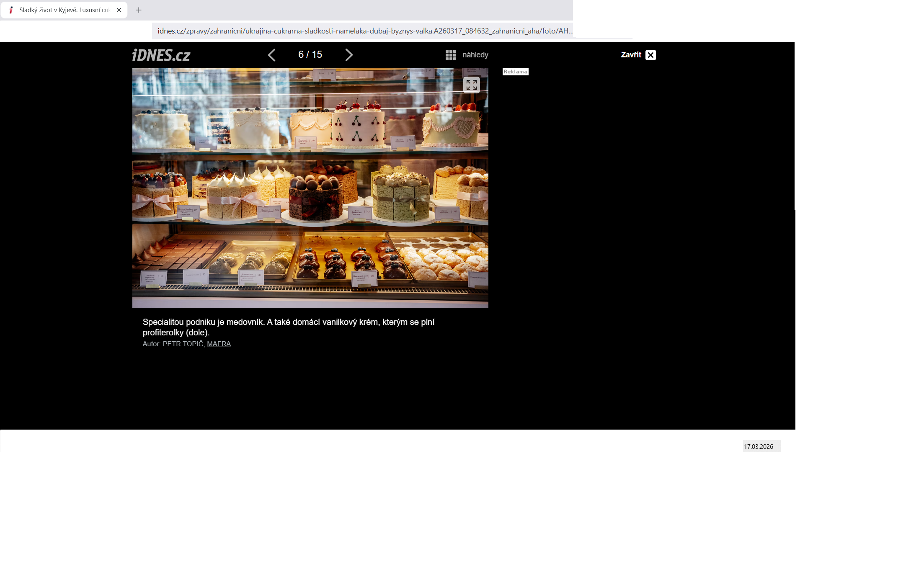The width and height of the screenshot is (924, 582).
Task: Click the Reklama ad label
Action: pyautogui.click(x=515, y=72)
